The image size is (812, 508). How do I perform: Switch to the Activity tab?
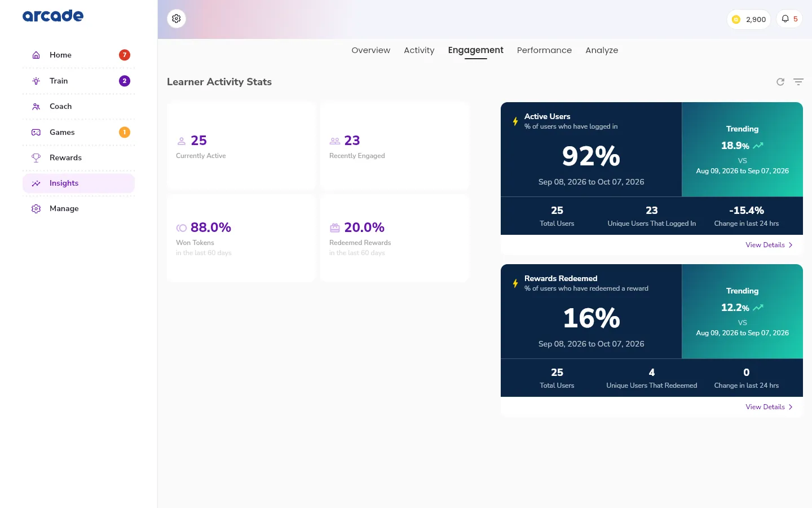click(x=419, y=50)
